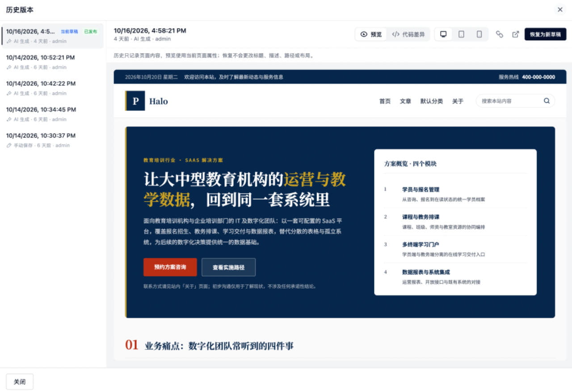Image resolution: width=572 pixels, height=392 pixels.
Task: Click the 当前草稿 badge
Action: click(x=69, y=32)
